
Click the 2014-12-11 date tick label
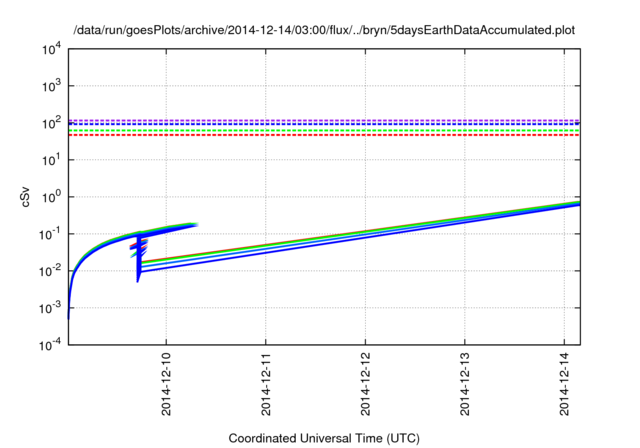(x=266, y=384)
